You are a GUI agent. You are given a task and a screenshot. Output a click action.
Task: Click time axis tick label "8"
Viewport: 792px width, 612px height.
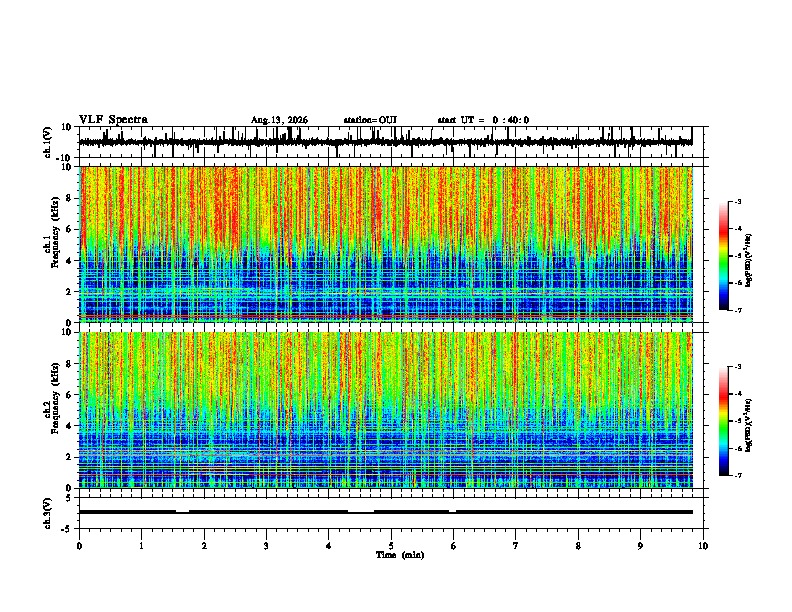pyautogui.click(x=578, y=546)
